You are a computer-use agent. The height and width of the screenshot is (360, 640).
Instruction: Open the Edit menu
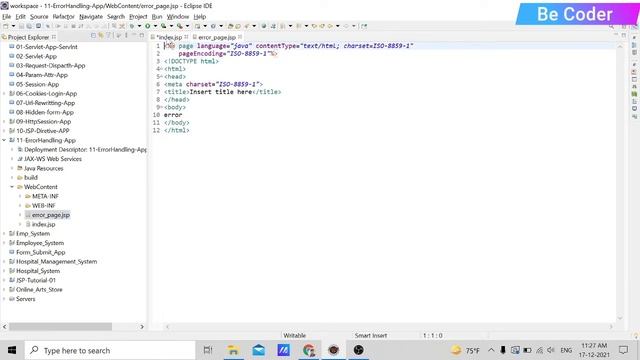point(20,17)
